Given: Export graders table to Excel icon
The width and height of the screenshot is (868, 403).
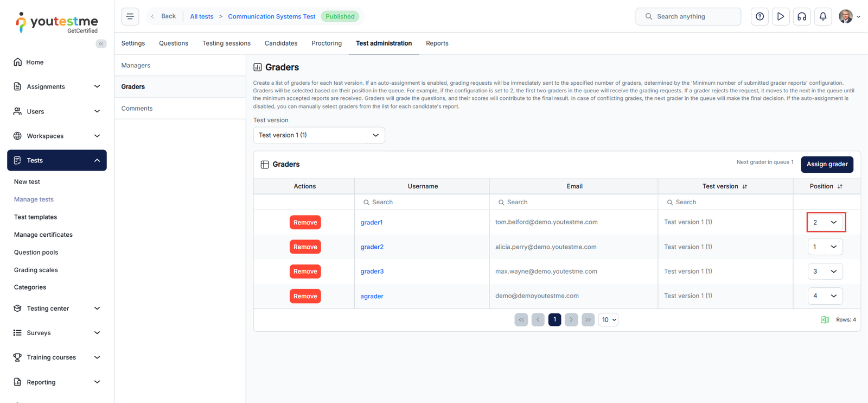Looking at the screenshot, I should 824,320.
